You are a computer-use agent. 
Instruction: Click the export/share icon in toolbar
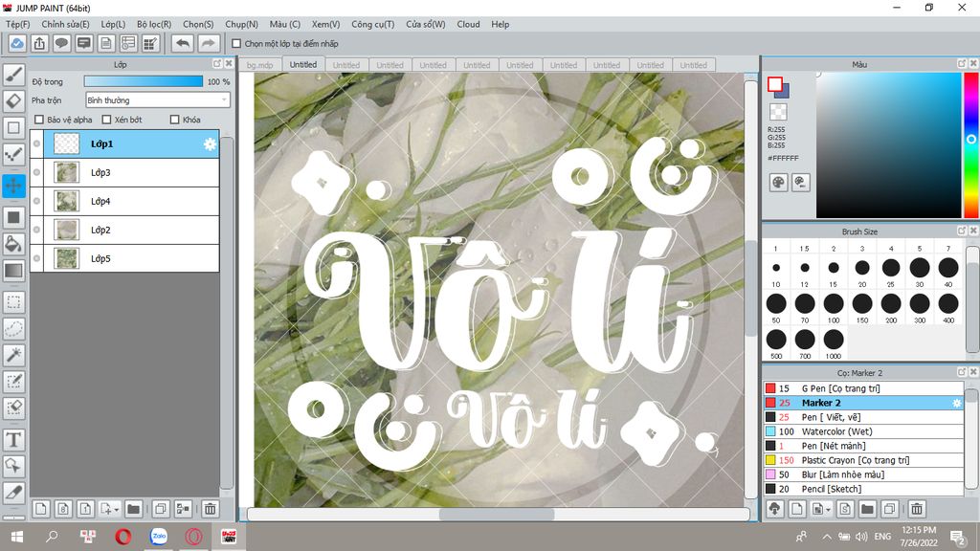pos(39,43)
